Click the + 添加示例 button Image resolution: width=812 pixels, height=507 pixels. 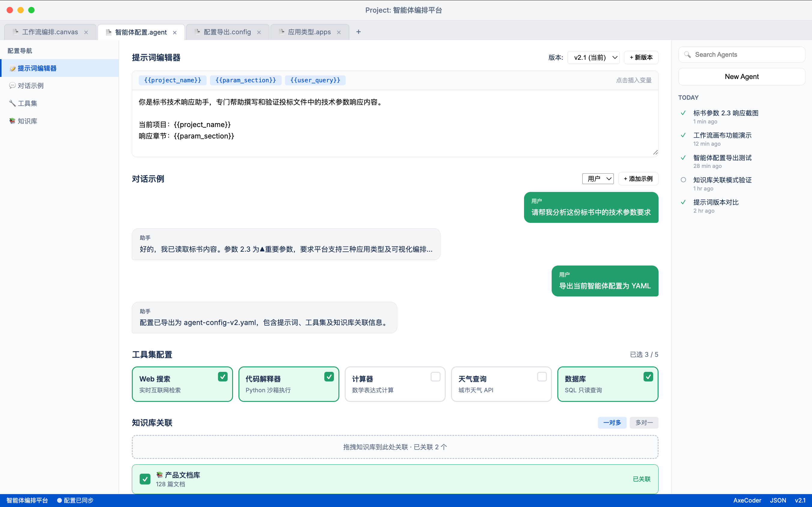[638, 179]
